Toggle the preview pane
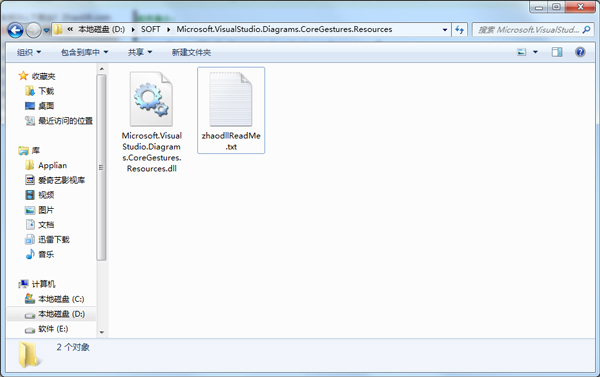Screen dimensions: 600x377 557,52
